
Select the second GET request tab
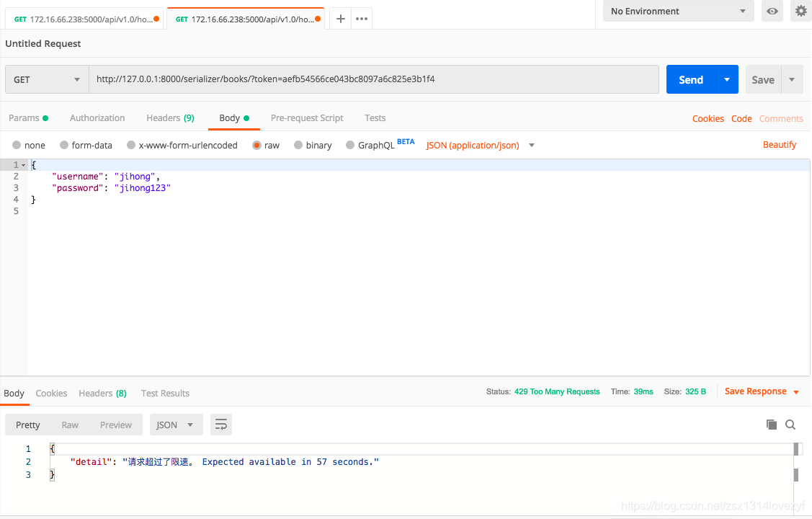247,19
